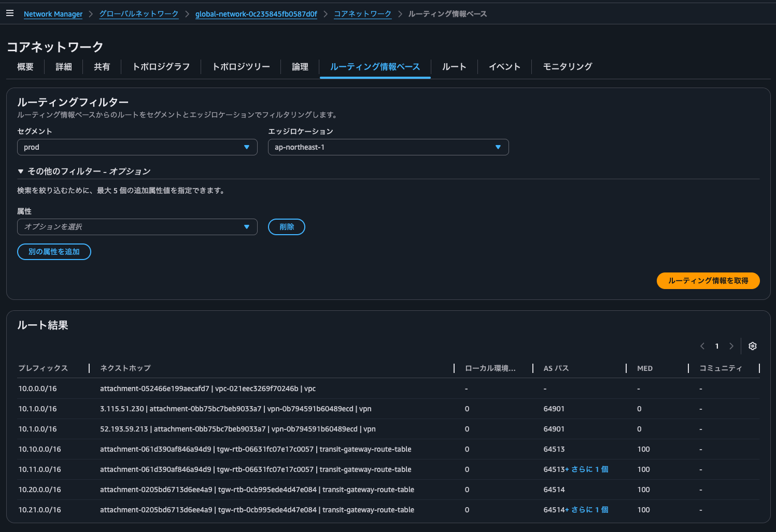Click next hop of 10.10.0.0/16 row
Screen dimensions: 776x532
256,449
